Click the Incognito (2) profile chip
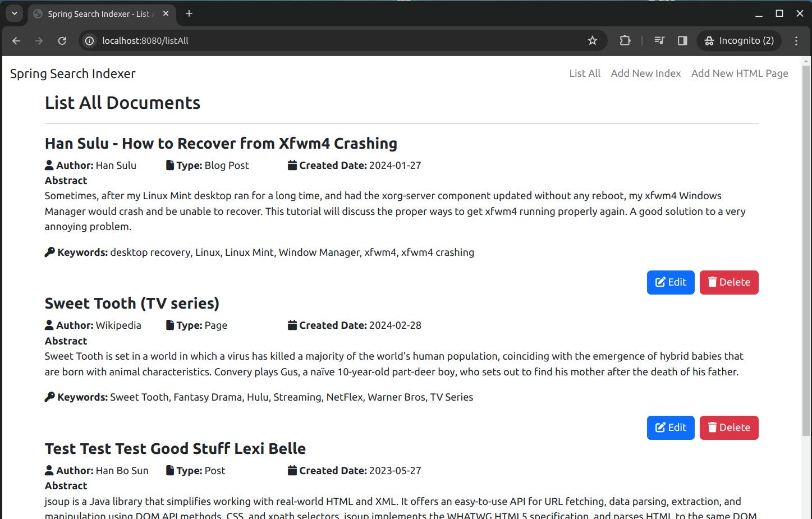Image resolution: width=812 pixels, height=519 pixels. coord(739,40)
